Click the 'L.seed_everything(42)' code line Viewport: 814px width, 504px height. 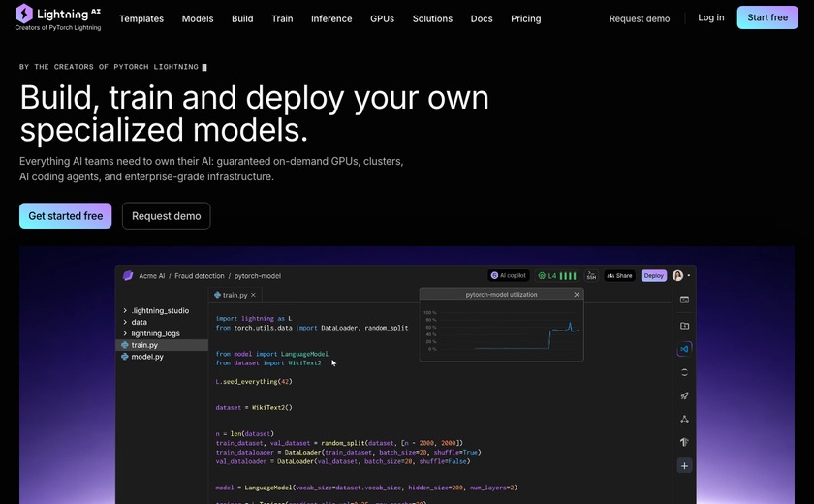click(x=254, y=382)
